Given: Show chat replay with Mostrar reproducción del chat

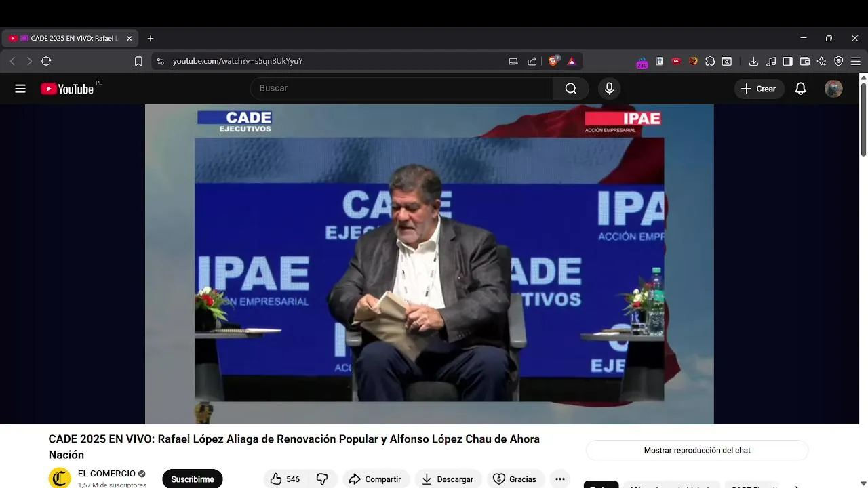Looking at the screenshot, I should (x=697, y=450).
